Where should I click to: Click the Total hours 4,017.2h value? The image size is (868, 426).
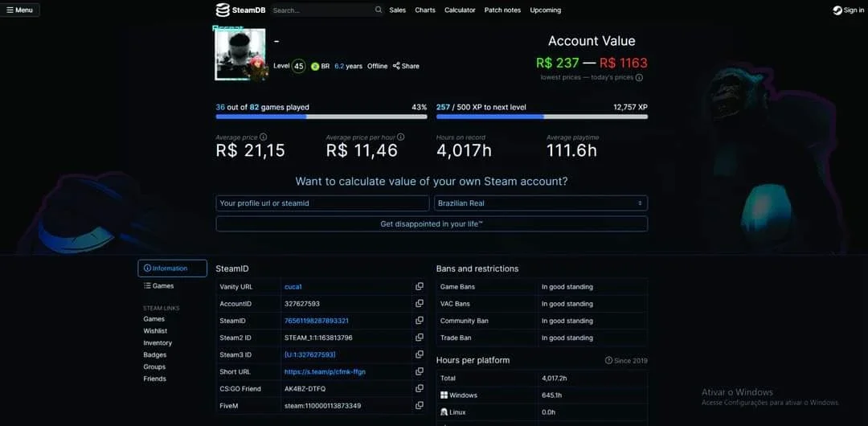pyautogui.click(x=555, y=379)
